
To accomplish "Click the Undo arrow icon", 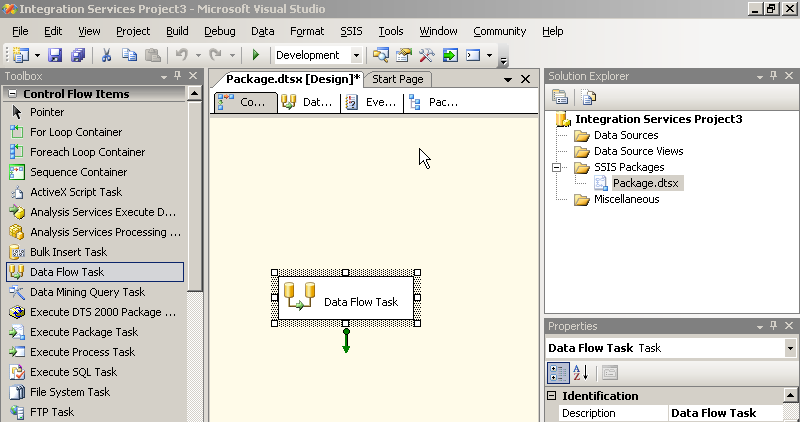I will click(182, 55).
